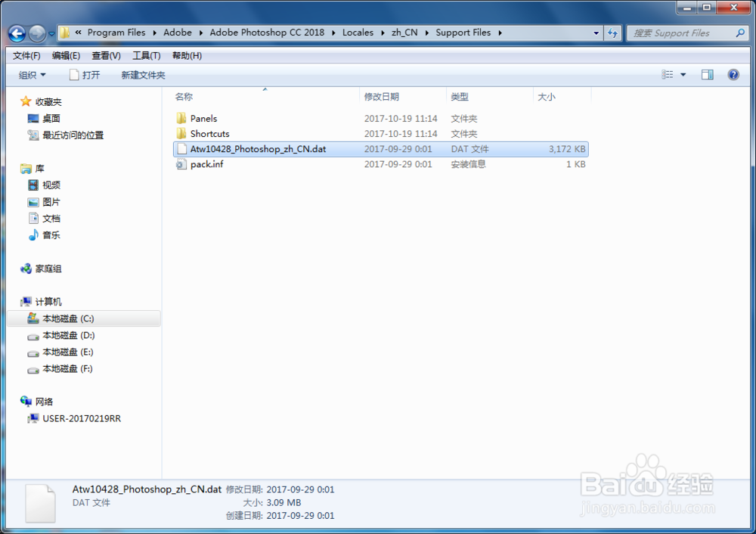Toggle the preview pane icon

pos(708,74)
